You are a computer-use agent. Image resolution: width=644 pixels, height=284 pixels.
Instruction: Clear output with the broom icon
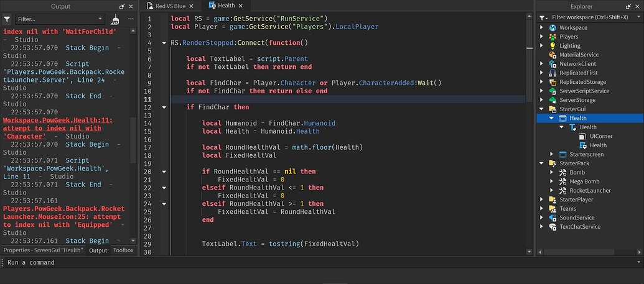pyautogui.click(x=115, y=19)
